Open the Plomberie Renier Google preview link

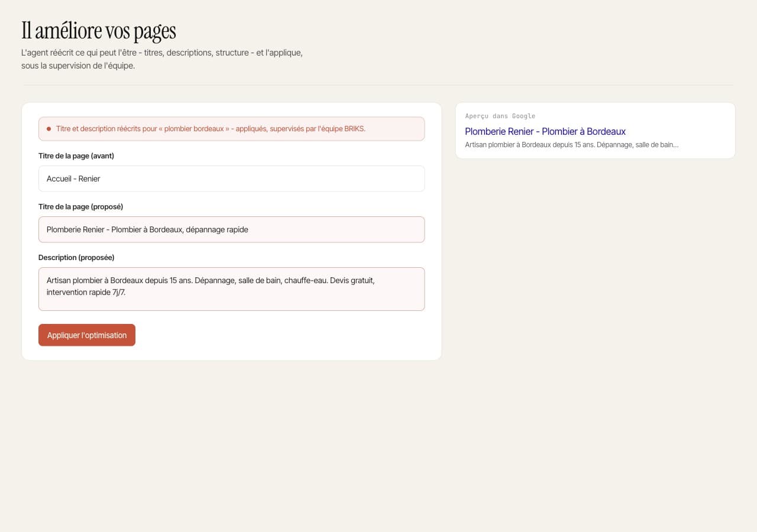tap(545, 131)
